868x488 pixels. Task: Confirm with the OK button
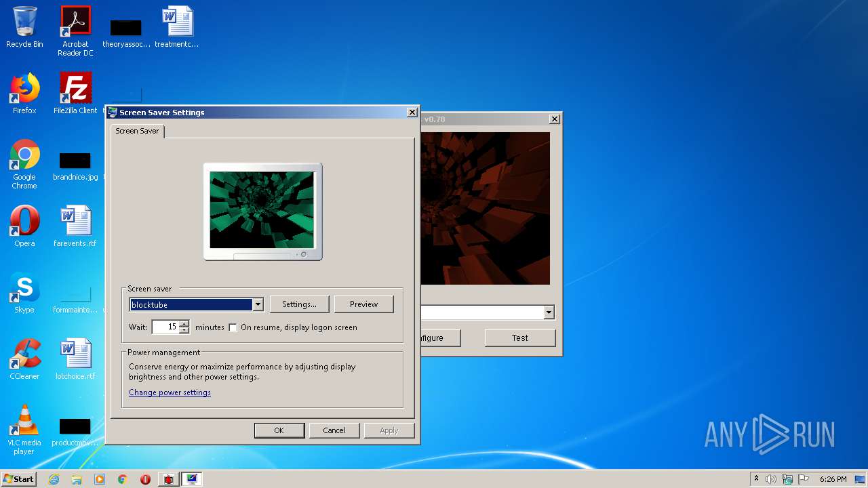pos(279,430)
